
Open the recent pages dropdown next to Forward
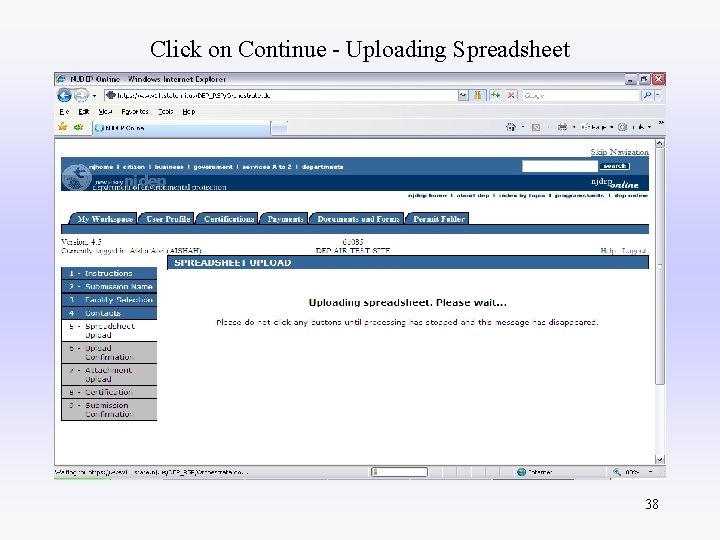point(94,96)
